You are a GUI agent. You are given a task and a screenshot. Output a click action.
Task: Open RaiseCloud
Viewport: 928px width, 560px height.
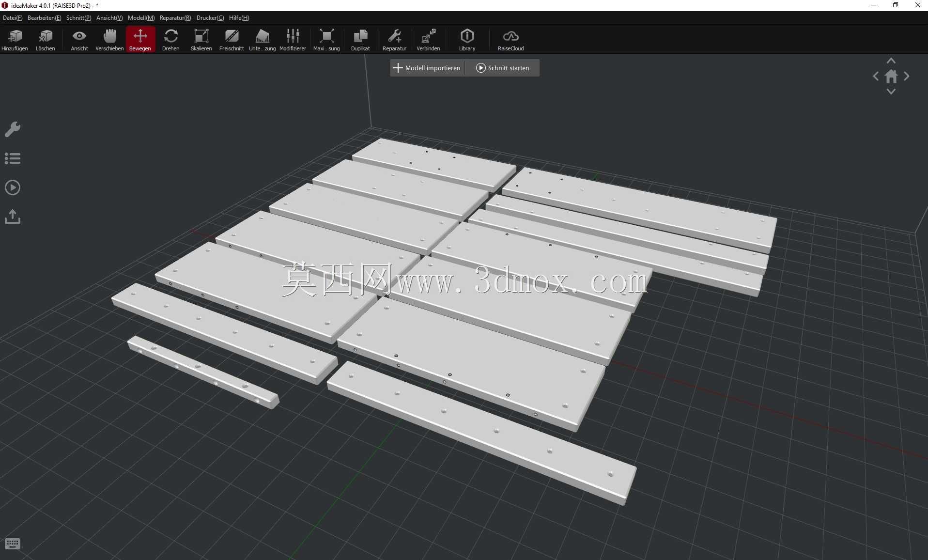point(511,40)
